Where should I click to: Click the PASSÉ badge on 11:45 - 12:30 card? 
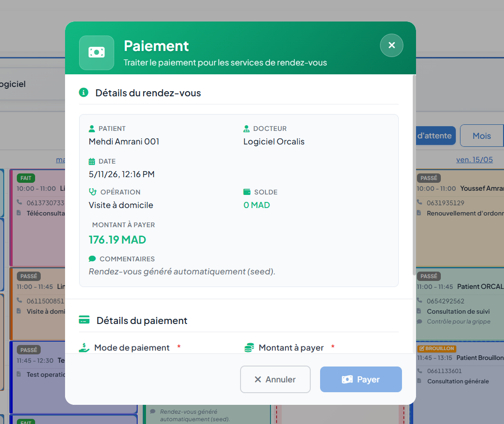(29, 350)
